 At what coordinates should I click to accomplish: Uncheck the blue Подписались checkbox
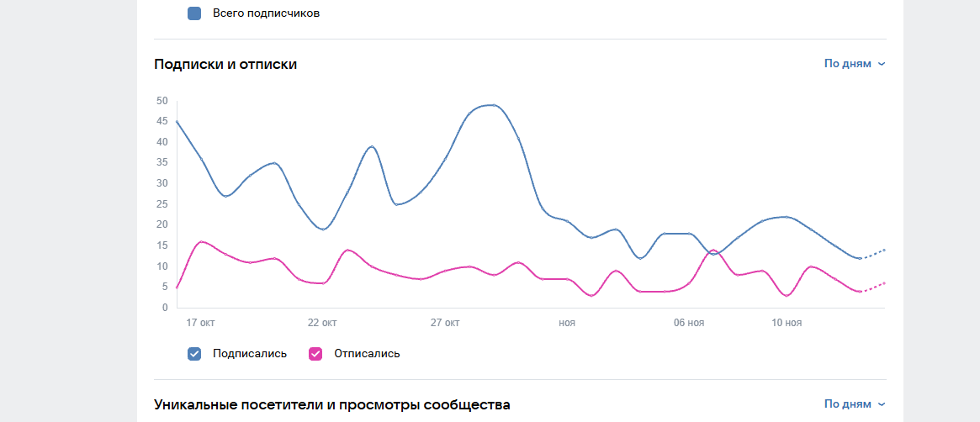pyautogui.click(x=194, y=354)
